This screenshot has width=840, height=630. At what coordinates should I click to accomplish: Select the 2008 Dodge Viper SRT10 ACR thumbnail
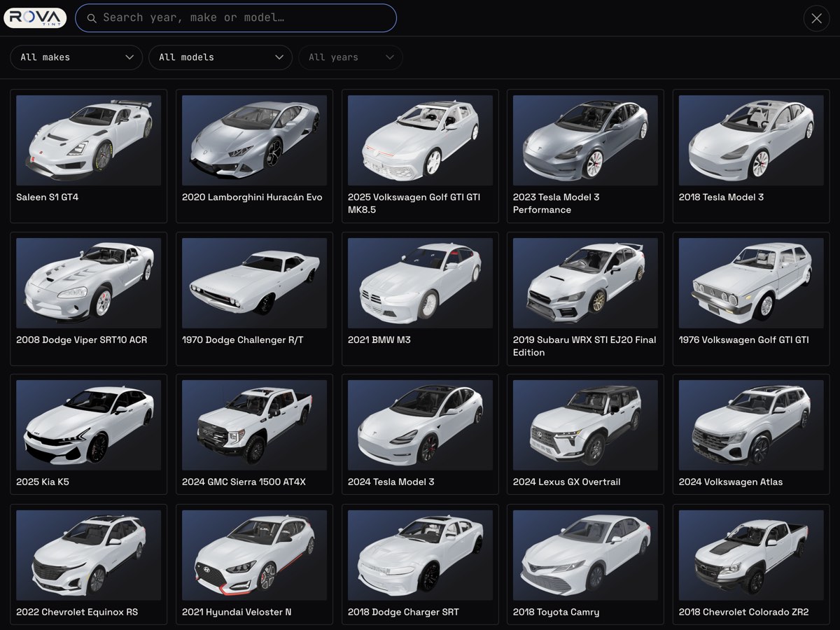pyautogui.click(x=89, y=283)
